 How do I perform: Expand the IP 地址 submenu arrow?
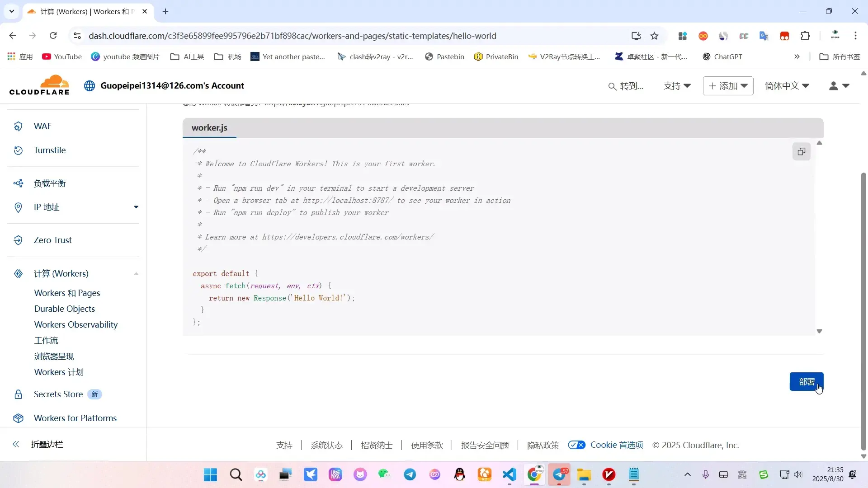(x=136, y=207)
